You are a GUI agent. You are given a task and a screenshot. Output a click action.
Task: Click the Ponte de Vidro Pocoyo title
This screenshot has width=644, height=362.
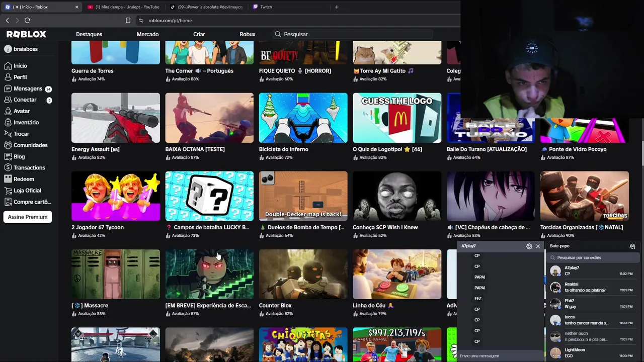coord(574,149)
